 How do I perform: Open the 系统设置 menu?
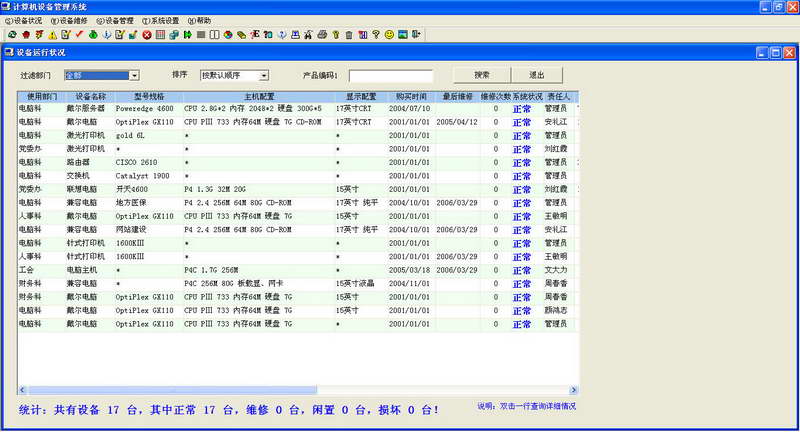pos(160,20)
